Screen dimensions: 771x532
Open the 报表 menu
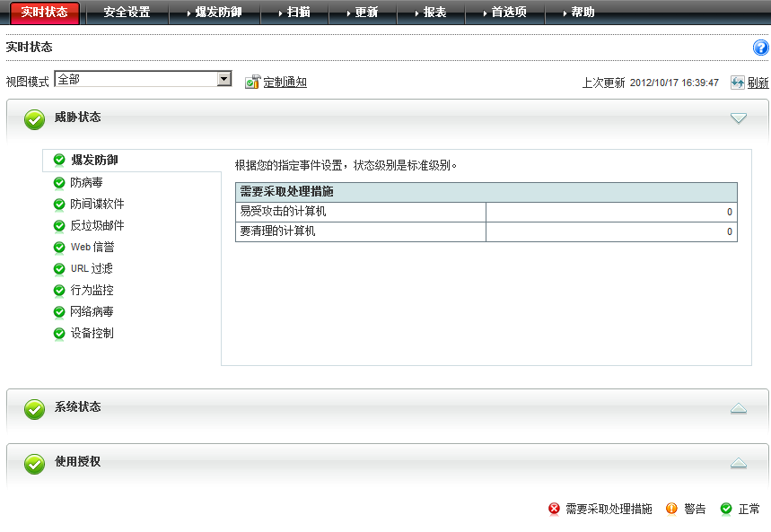click(434, 13)
